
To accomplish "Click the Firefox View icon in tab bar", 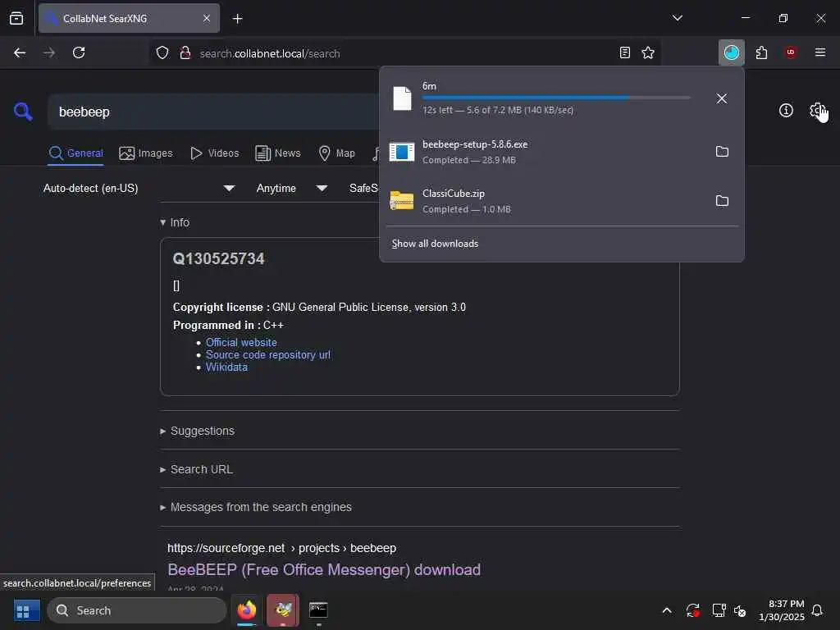I will pos(16,18).
